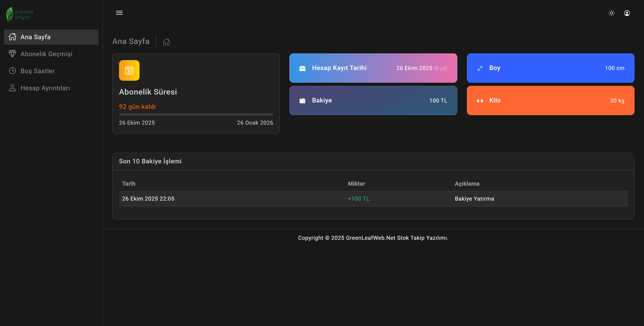Screen dimensions: 644x326
Task: Click the subscription duration progress bar
Action: [196, 115]
